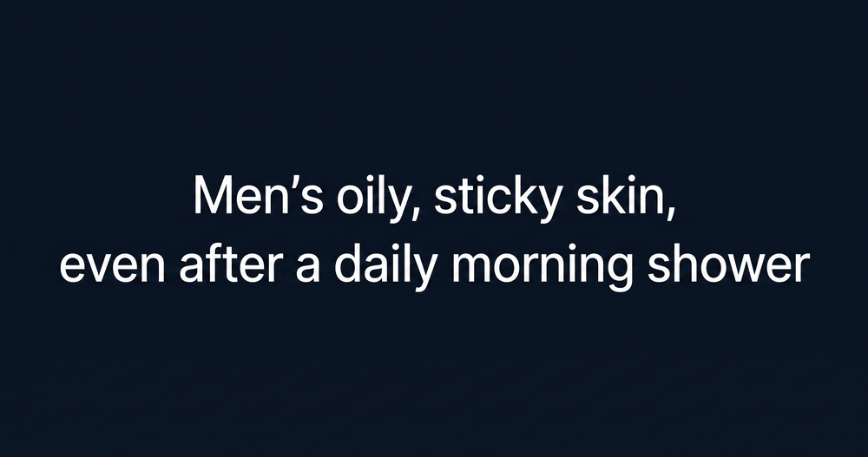Click the comma right after "skin"
The image size is (868, 457).
668,214
